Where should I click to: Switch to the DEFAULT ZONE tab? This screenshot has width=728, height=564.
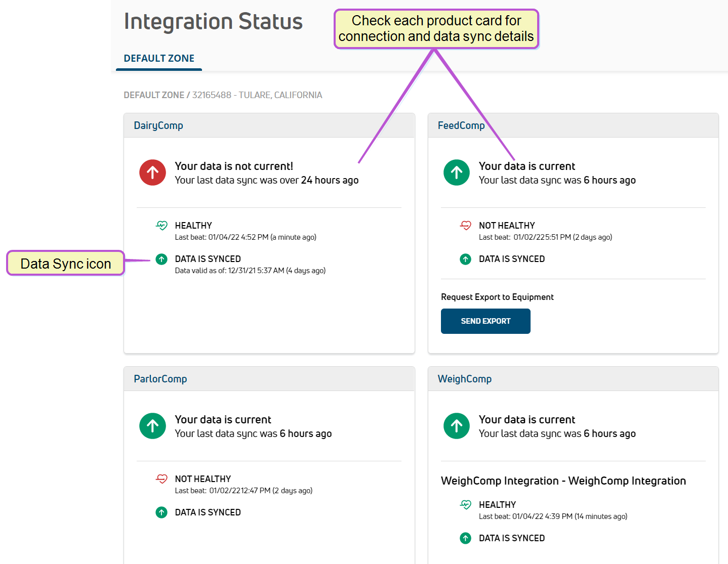(x=159, y=59)
